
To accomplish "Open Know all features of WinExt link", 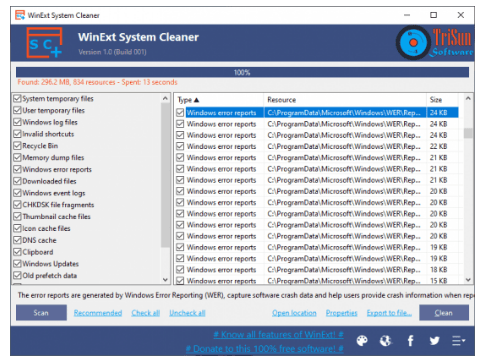I will point(278,334).
